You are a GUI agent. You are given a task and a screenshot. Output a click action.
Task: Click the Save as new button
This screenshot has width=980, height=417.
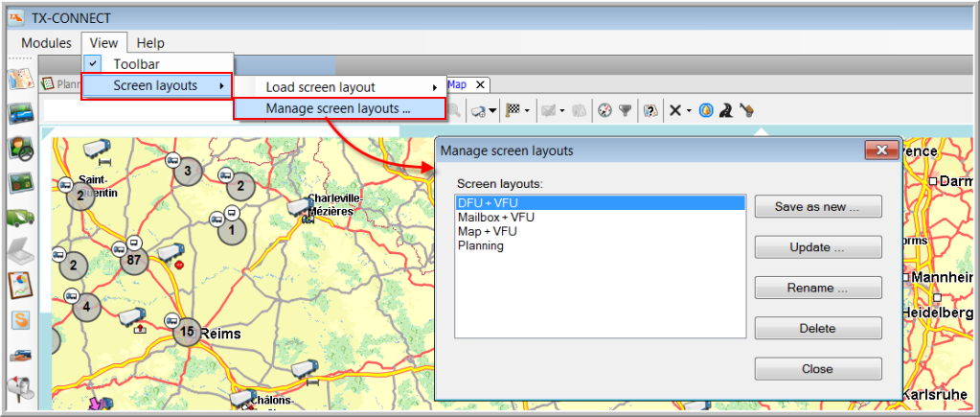(x=817, y=206)
